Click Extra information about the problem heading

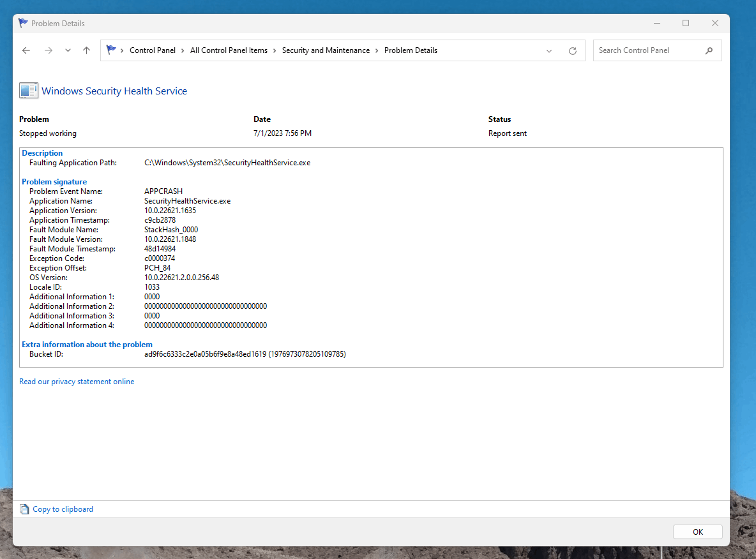click(x=87, y=345)
